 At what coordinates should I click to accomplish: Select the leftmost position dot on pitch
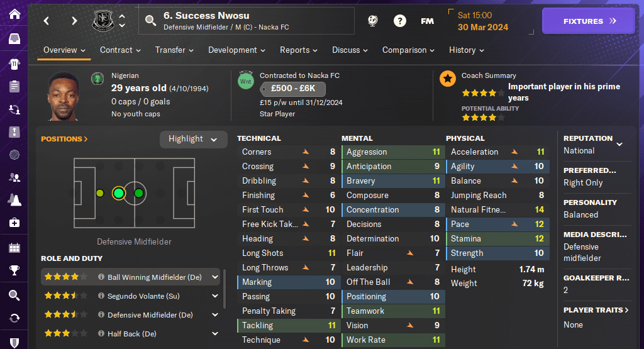tap(99, 193)
